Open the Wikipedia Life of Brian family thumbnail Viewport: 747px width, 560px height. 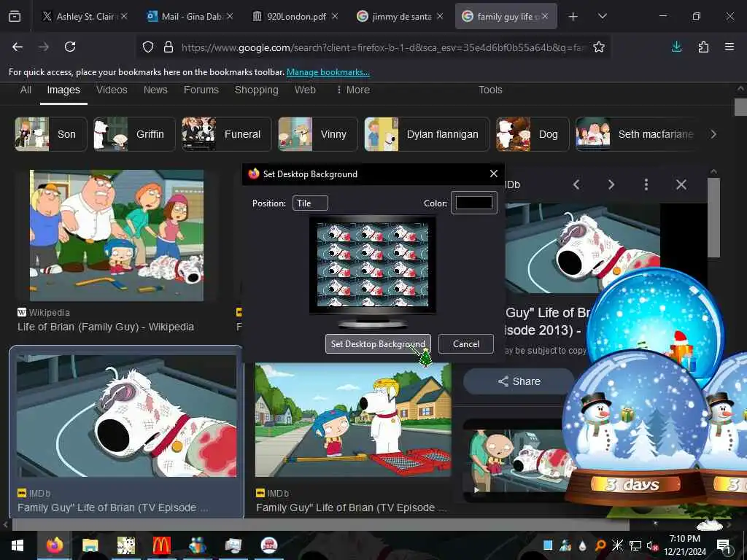(x=117, y=236)
